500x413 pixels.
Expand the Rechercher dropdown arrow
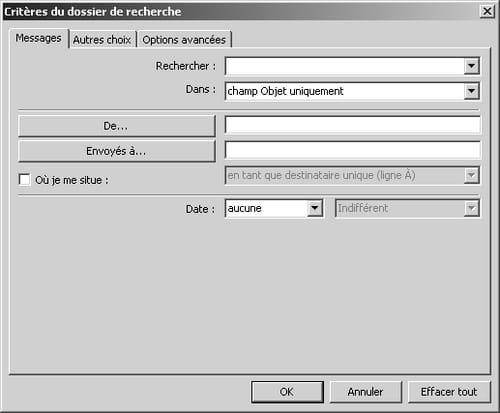click(471, 66)
